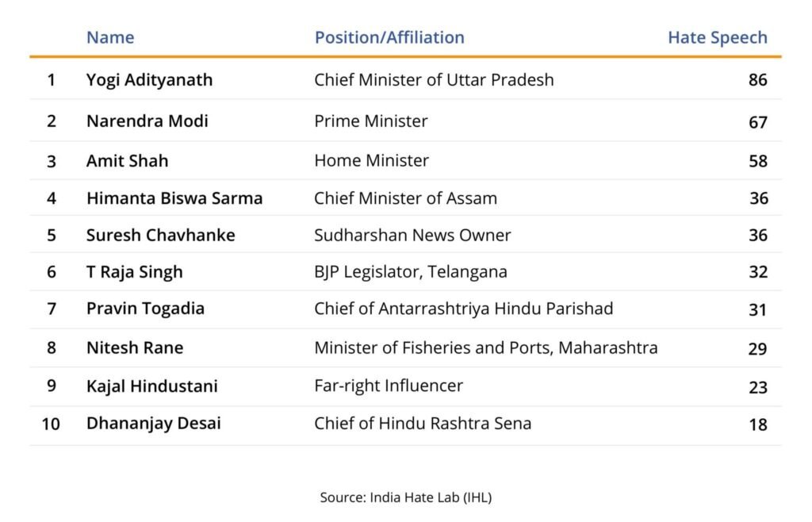Select the Far-right Influencer affiliation text
The height and width of the screenshot is (522, 812).
tap(389, 386)
